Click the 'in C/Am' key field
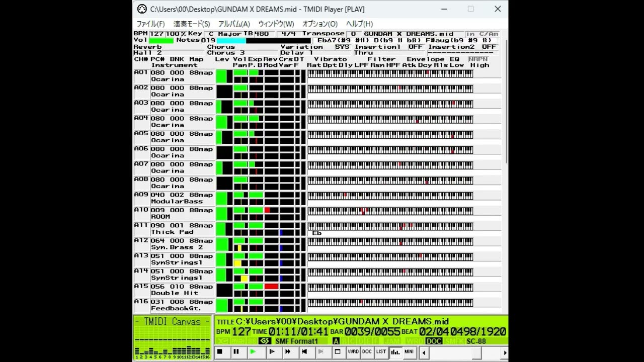Image resolution: width=644 pixels, height=362 pixels. (x=481, y=34)
